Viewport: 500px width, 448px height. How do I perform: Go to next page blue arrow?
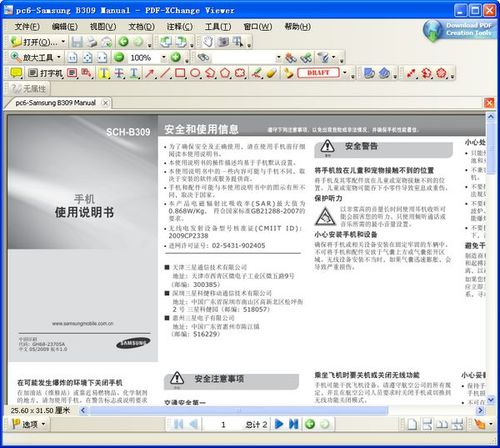279,424
